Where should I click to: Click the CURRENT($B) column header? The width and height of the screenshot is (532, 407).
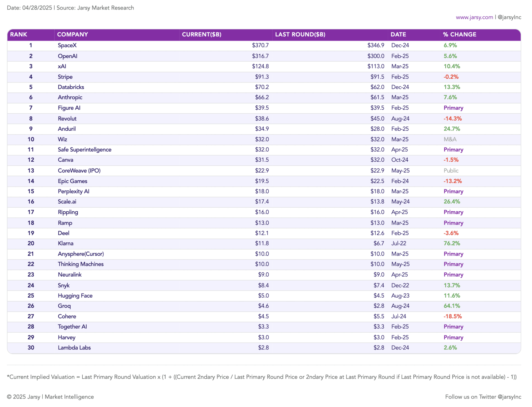[x=202, y=34]
